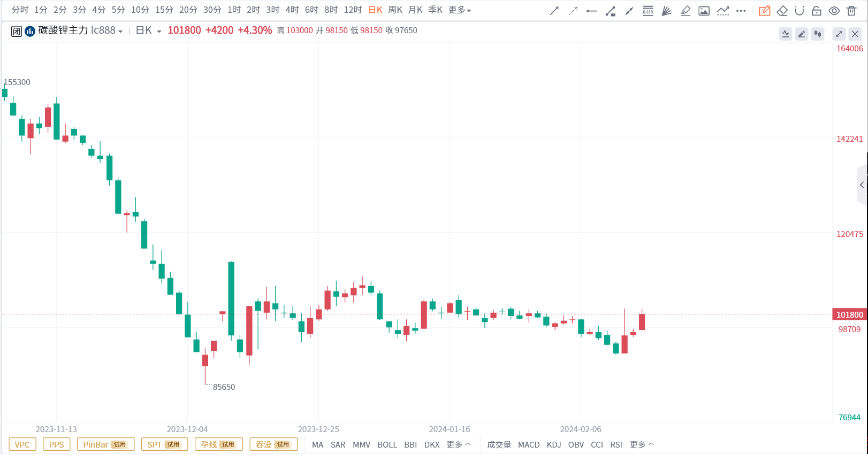
Task: Select the horizontal ray line tool
Action: coord(592,11)
